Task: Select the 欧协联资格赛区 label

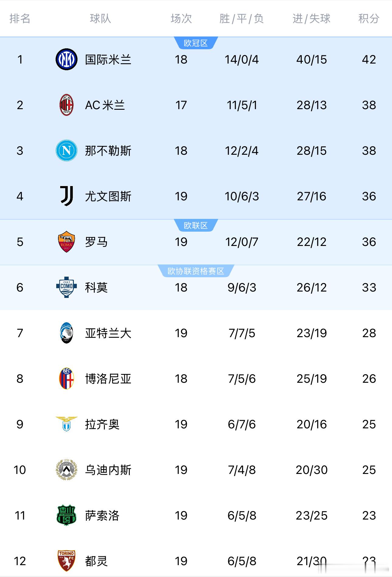Action: pyautogui.click(x=196, y=271)
